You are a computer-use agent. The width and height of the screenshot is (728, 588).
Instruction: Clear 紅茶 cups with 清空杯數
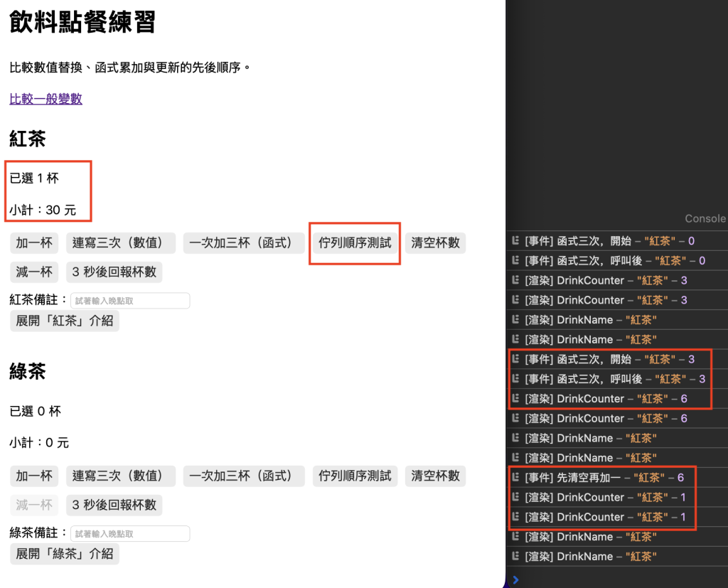(436, 243)
